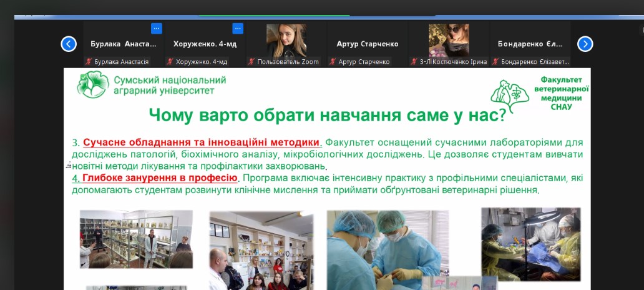Click the museum specimen shelves photo
The image size is (644, 290).
point(136,239)
